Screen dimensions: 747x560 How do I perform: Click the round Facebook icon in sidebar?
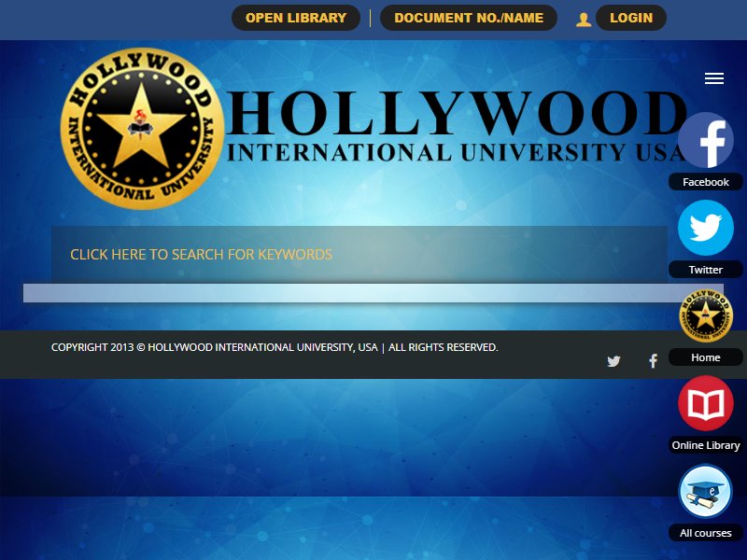coord(706,140)
